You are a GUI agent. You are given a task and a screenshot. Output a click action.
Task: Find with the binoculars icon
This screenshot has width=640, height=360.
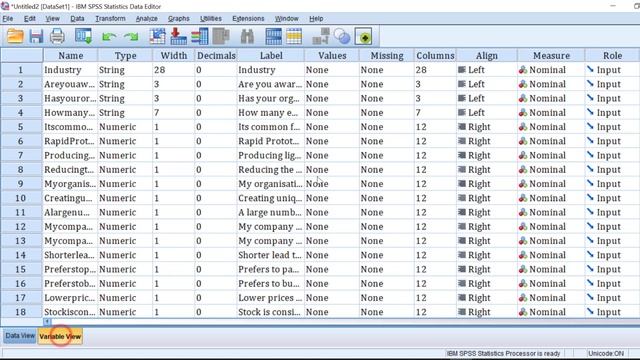point(247,36)
